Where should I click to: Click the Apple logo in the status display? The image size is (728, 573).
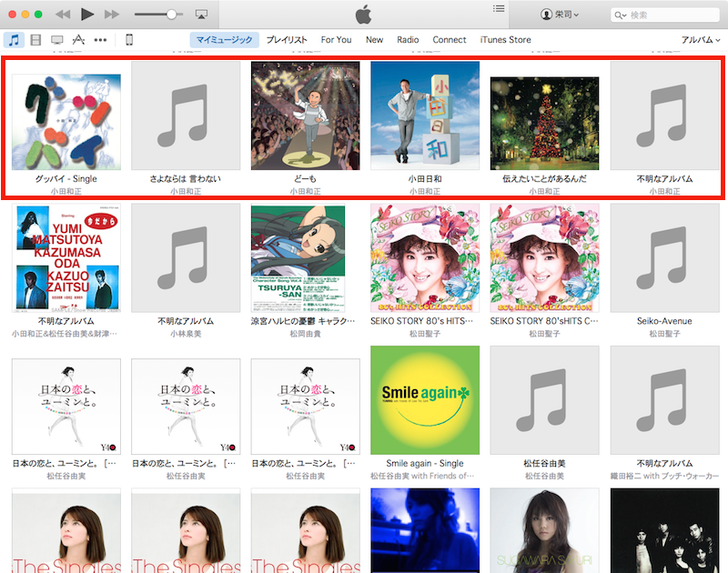click(x=363, y=15)
